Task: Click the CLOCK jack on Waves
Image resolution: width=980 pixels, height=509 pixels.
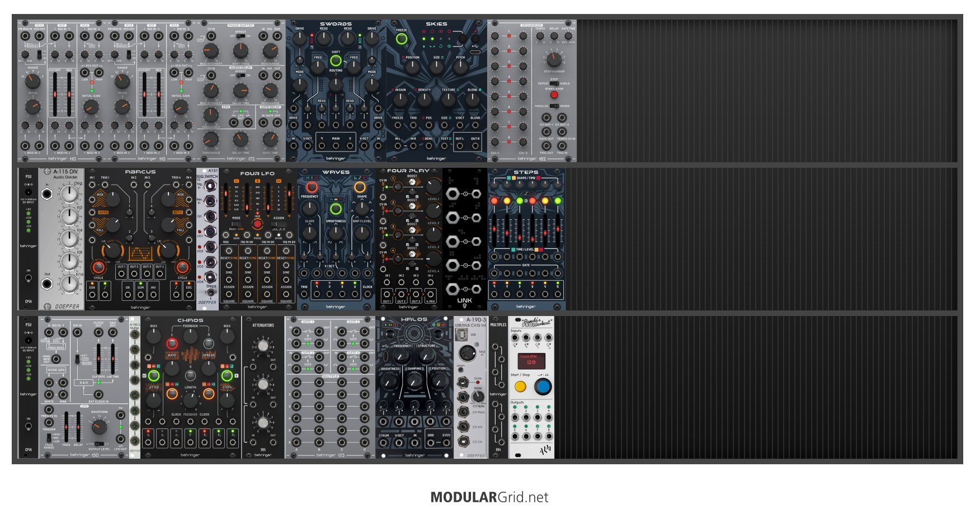Action: pyautogui.click(x=367, y=294)
